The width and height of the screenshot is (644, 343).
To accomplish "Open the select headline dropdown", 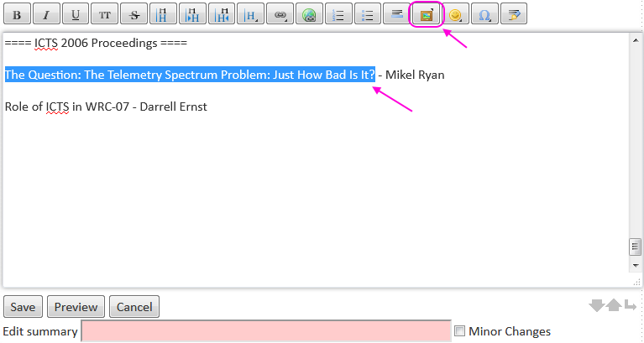I will tap(251, 15).
